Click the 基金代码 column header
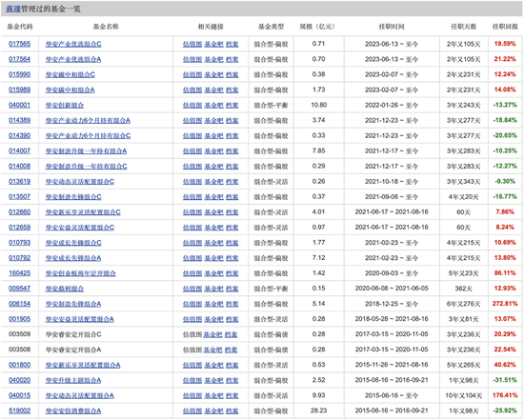The height and width of the screenshot is (420, 524). pos(20,27)
